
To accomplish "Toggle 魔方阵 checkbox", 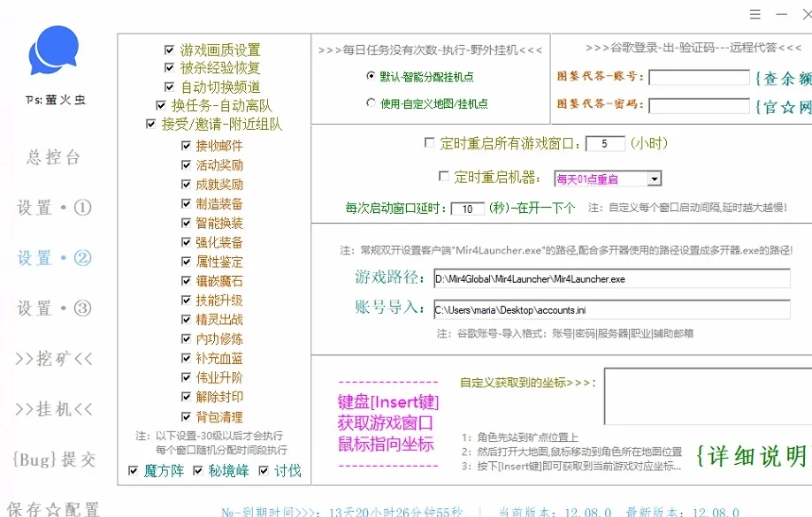I will 133,470.
